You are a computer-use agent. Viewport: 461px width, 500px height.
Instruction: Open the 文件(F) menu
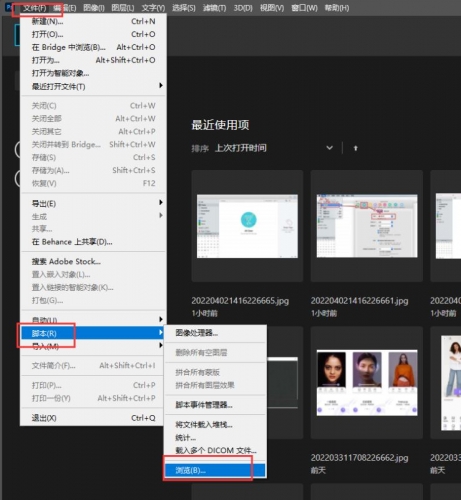pyautogui.click(x=35, y=8)
